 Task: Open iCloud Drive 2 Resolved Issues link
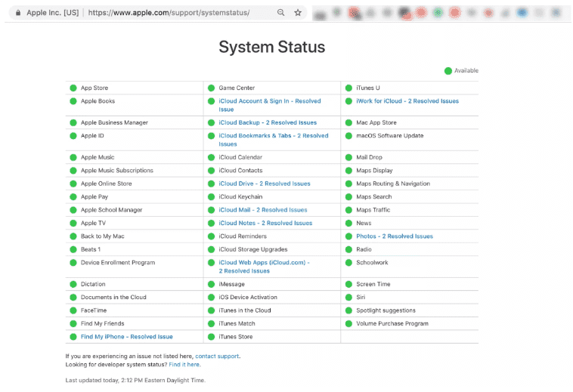[x=265, y=184]
